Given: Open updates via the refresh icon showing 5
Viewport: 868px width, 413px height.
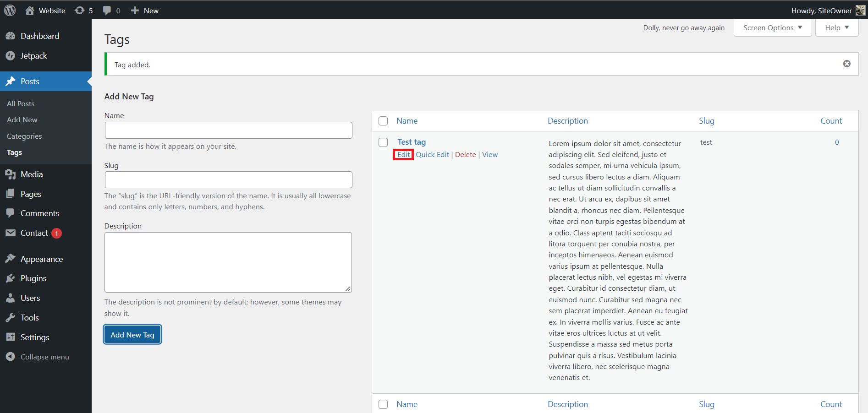Looking at the screenshot, I should tap(79, 10).
